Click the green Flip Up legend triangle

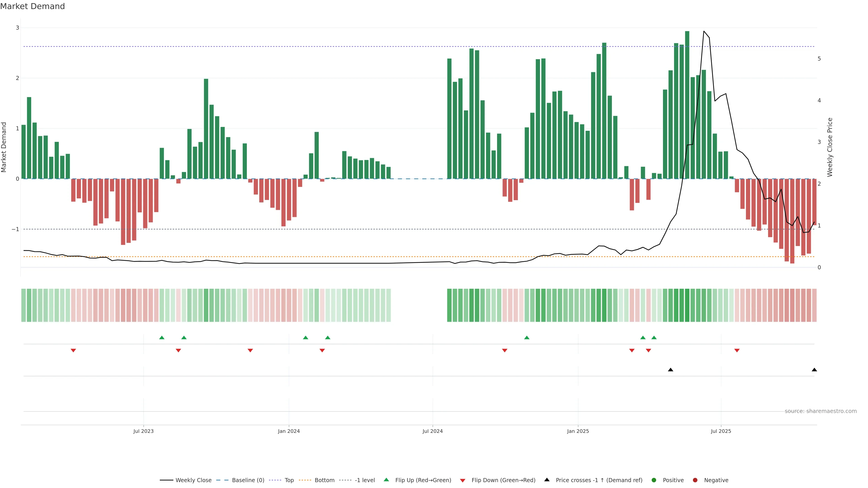pos(386,480)
